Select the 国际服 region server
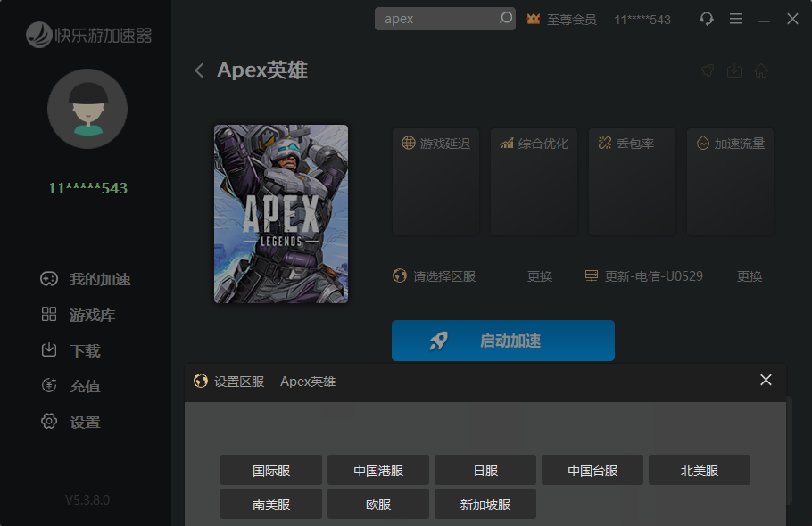This screenshot has height=526, width=812. click(271, 471)
